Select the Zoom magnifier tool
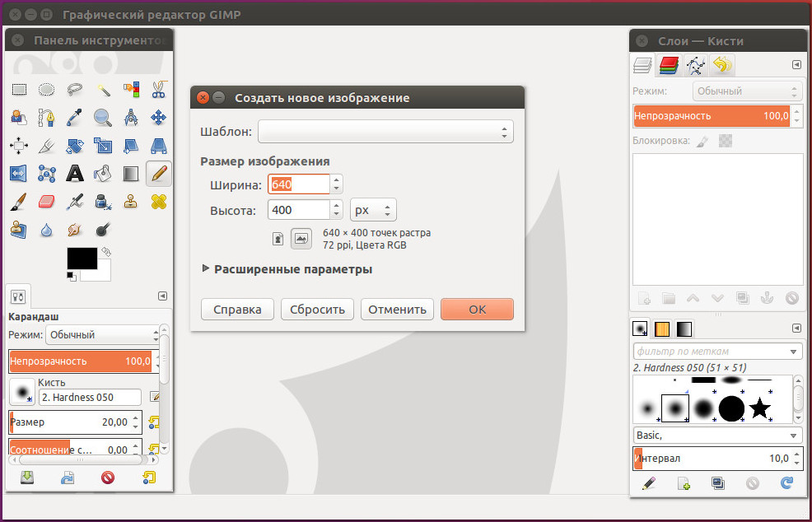This screenshot has height=522, width=812. point(103,118)
